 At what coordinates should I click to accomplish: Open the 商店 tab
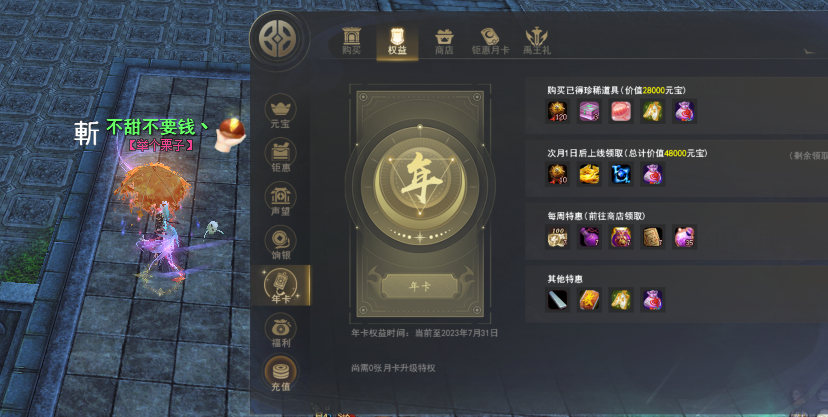tap(444, 42)
